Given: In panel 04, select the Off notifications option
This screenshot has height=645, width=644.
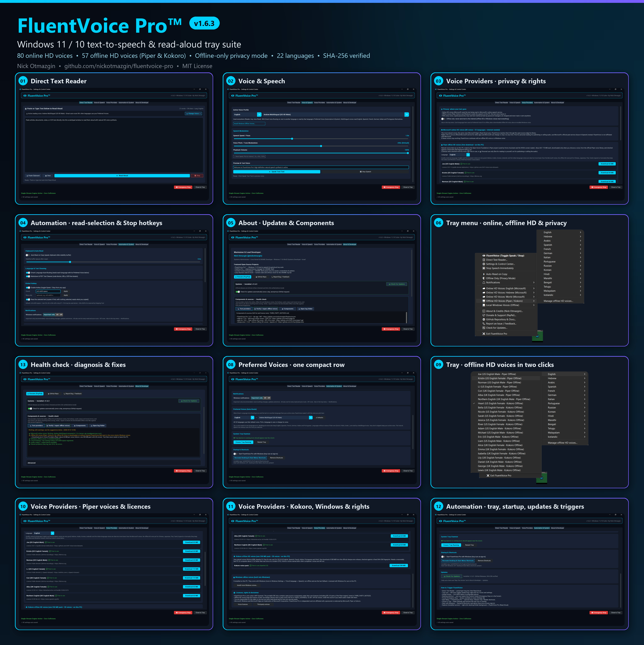Looking at the screenshot, I should tap(61, 314).
